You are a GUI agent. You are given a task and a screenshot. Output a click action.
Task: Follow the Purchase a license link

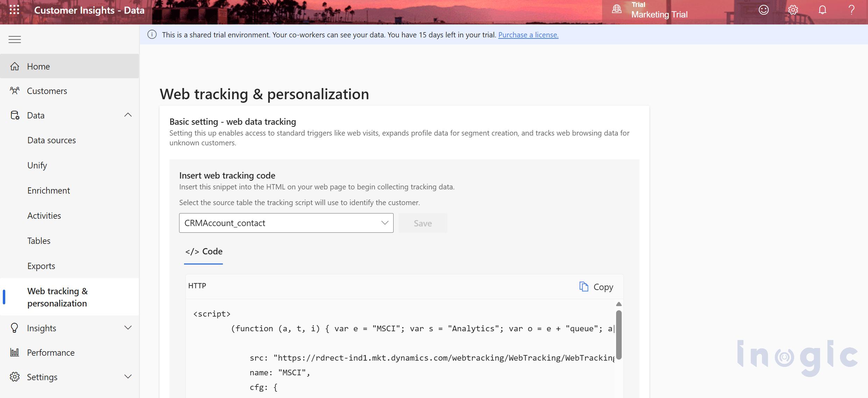point(528,35)
